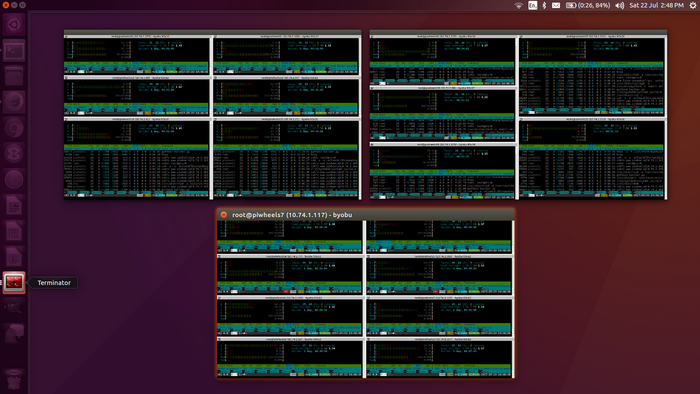Image resolution: width=700 pixels, height=394 pixels.
Task: Open the Wi-Fi network indicator menu
Action: point(518,5)
